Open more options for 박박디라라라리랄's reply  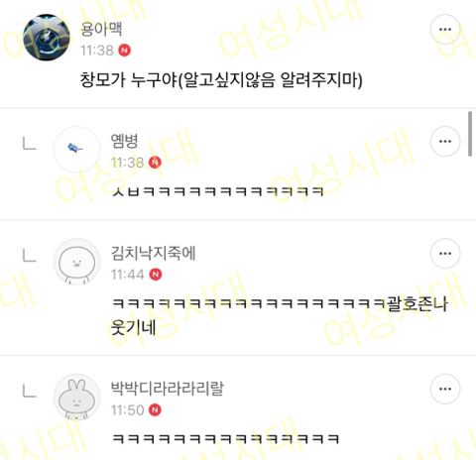(445, 389)
